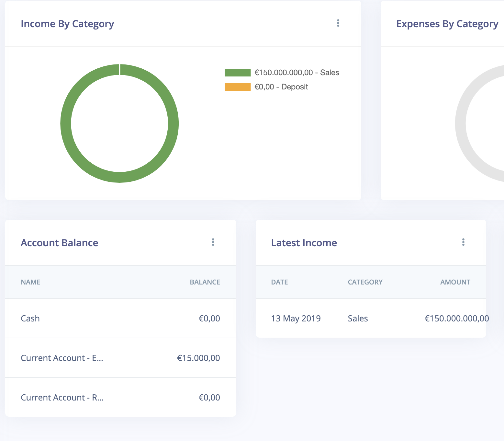The height and width of the screenshot is (441, 504).
Task: Open Latest Income three-dot menu
Action: 463,242
